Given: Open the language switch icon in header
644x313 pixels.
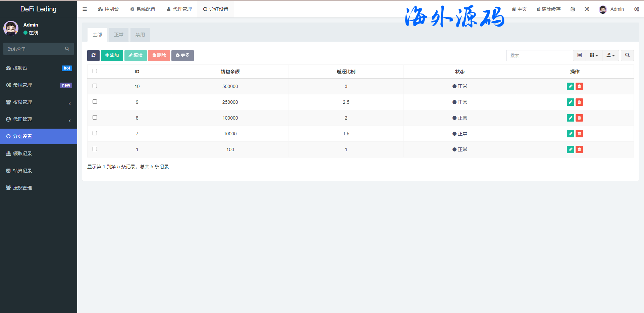Looking at the screenshot, I should pyautogui.click(x=573, y=9).
